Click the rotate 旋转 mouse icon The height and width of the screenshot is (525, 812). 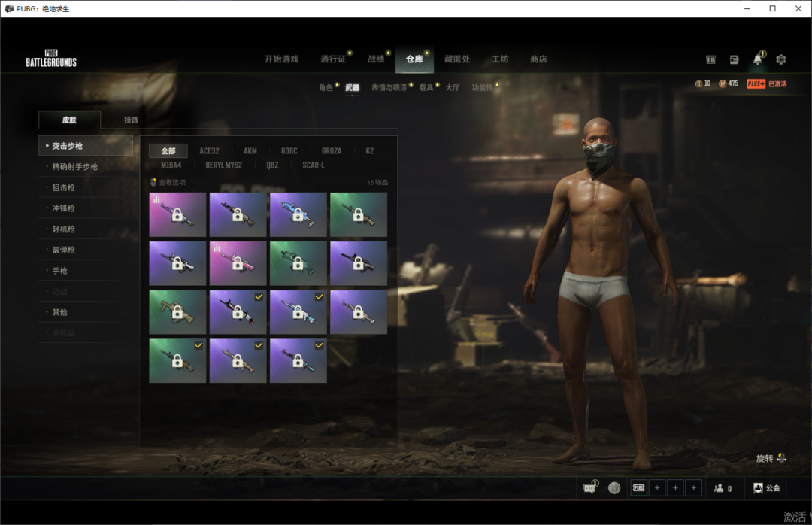782,457
